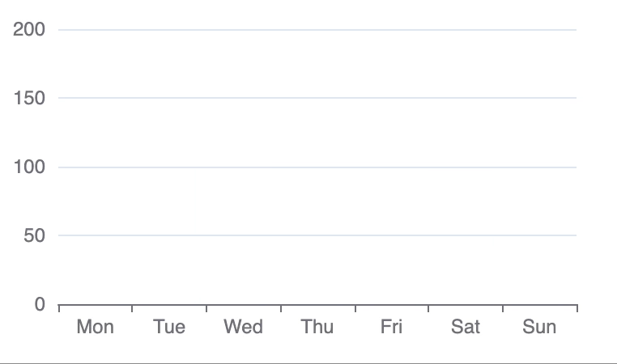Viewport: 617px width, 364px height.
Task: Select the horizontal gridline at 150
Action: pyautogui.click(x=317, y=98)
